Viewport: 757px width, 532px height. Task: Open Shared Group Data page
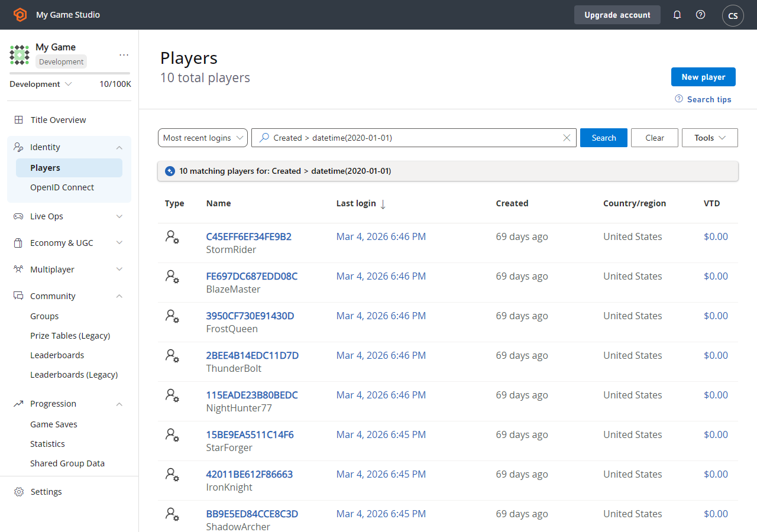point(67,463)
